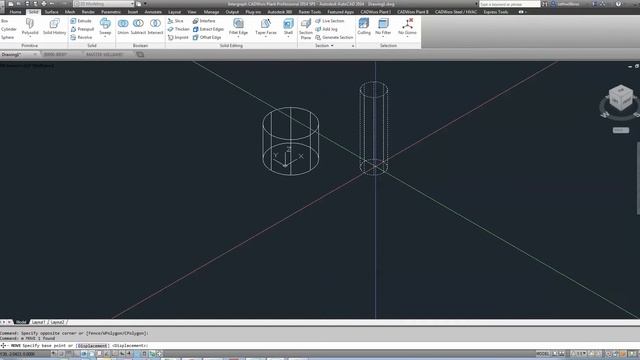Screen dimensions: 640x360
Task: Click the help question mark icon
Action: click(618, 4)
